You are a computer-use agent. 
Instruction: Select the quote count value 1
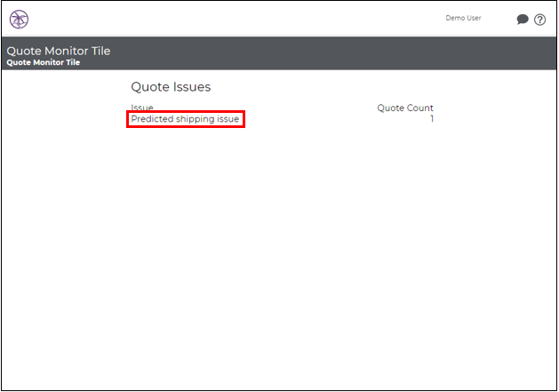[432, 119]
